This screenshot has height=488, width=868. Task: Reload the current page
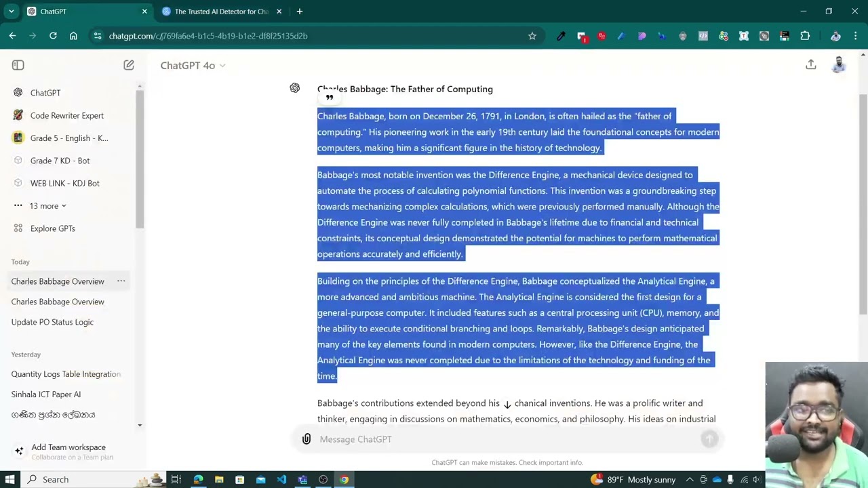[x=53, y=36]
